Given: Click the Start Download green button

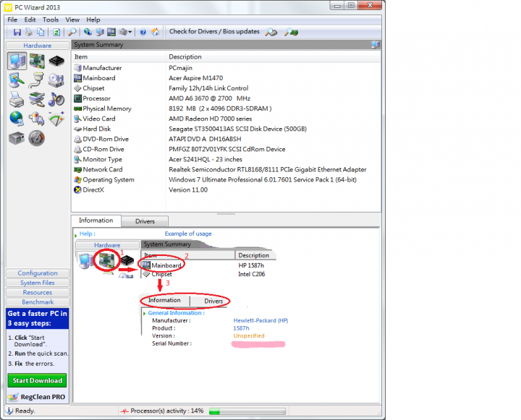Looking at the screenshot, I should [37, 380].
